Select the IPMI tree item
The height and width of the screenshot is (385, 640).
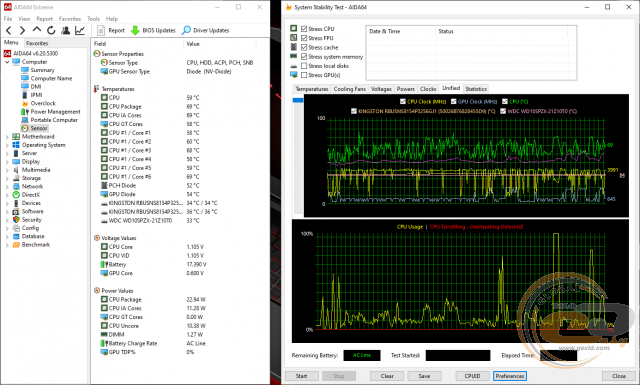tap(37, 95)
